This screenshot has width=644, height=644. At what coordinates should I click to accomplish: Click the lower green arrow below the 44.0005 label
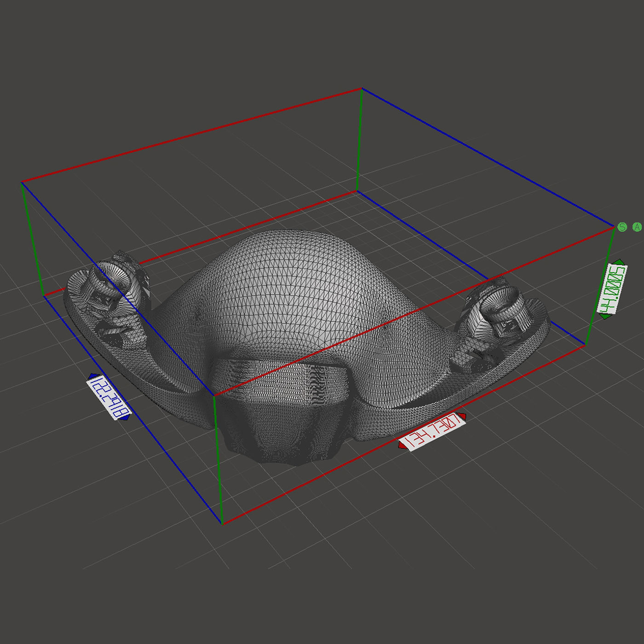tap(605, 316)
